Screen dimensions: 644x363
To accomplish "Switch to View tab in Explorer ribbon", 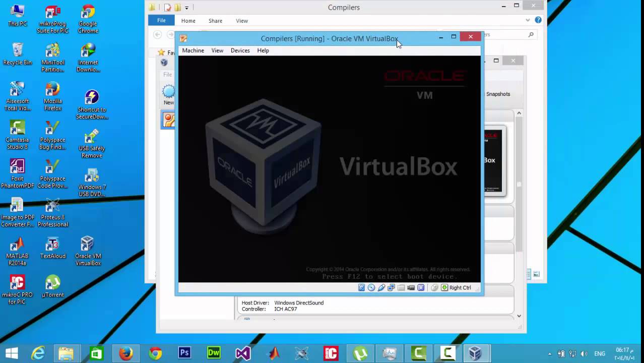I will (242, 21).
